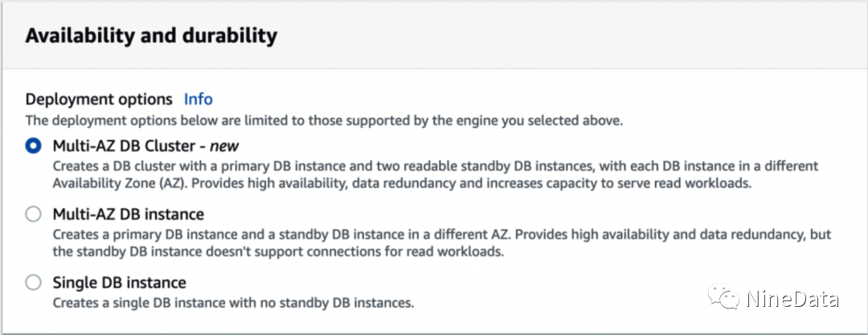Click the helper text about supported engine options
The image size is (868, 335).
tap(324, 121)
